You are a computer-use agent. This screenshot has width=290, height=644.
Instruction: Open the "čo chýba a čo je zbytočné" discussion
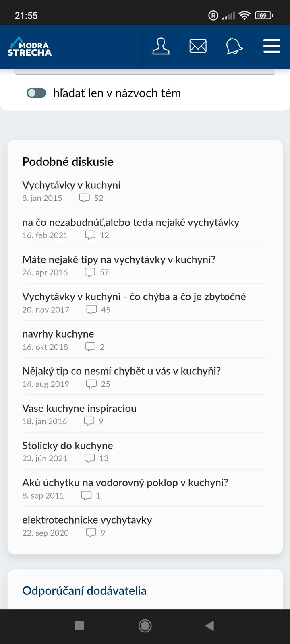pyautogui.click(x=134, y=297)
